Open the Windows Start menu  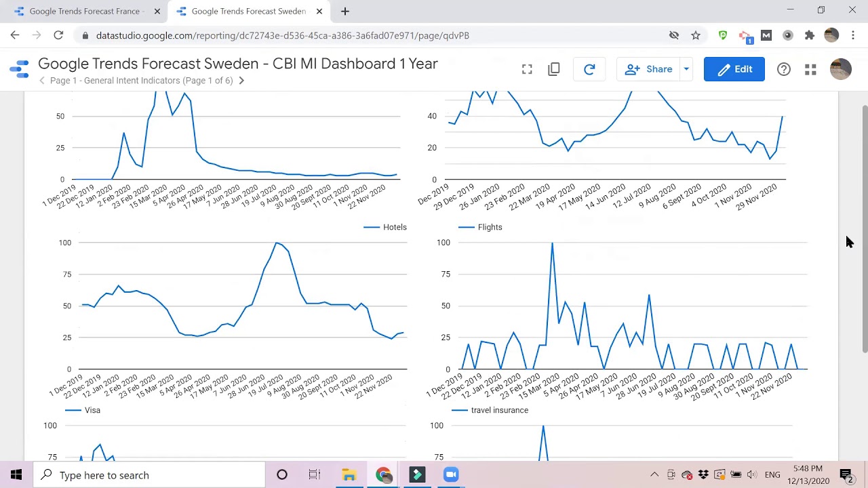[x=16, y=475]
